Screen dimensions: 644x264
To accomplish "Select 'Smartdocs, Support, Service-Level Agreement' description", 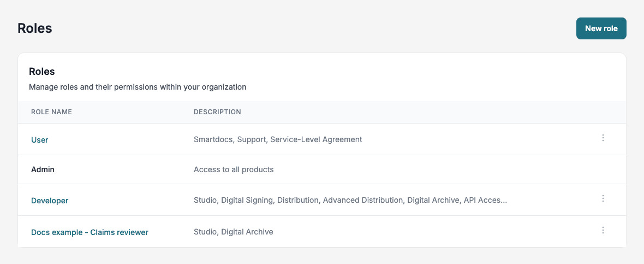I will tap(278, 139).
